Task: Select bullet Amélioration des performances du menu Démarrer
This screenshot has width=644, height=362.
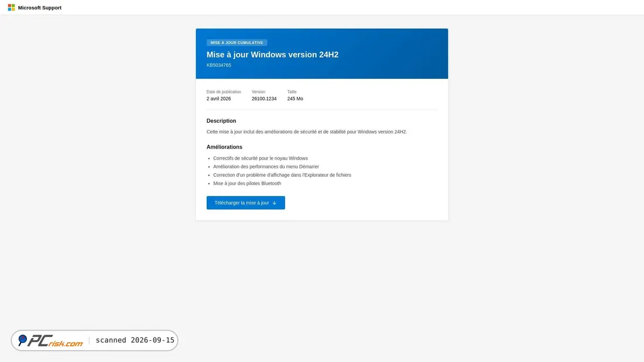Action: tap(266, 167)
